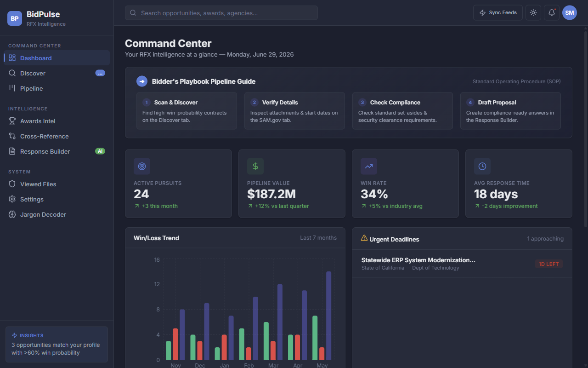Open the Verify Details step card

tap(294, 111)
